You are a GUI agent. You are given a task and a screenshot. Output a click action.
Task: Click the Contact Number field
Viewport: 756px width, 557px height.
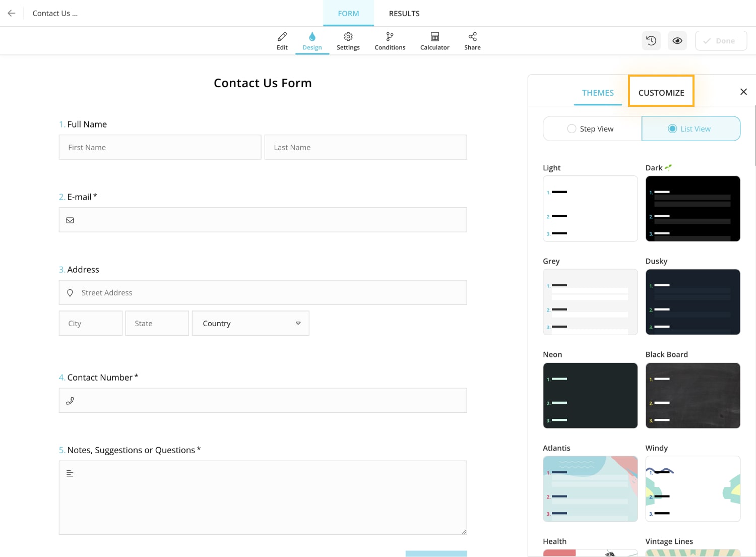click(x=263, y=400)
